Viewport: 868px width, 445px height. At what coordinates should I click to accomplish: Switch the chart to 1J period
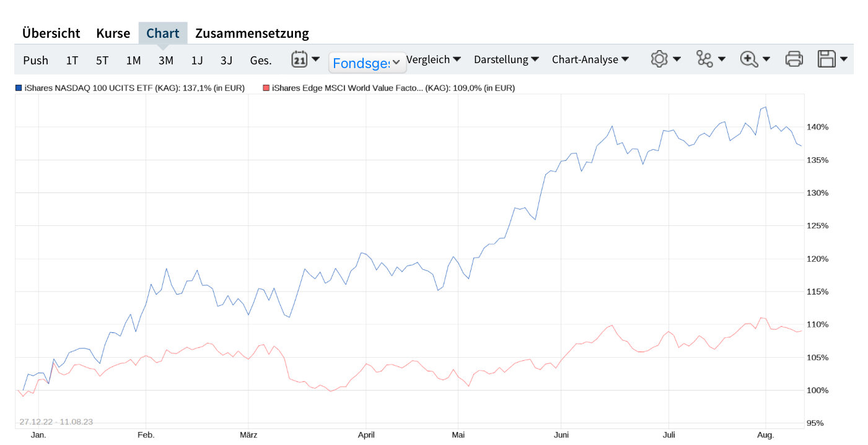pos(197,60)
